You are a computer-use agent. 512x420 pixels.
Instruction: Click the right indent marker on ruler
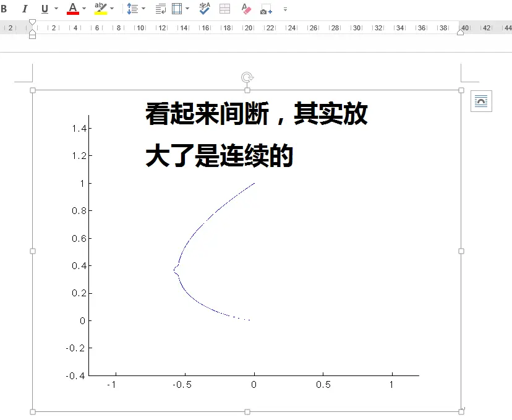pos(461,32)
